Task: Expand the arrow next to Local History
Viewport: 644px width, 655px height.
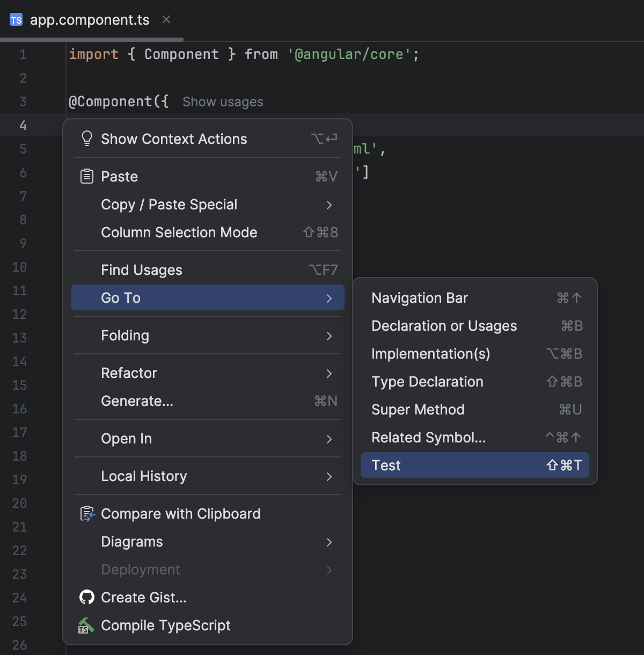Action: point(329,477)
